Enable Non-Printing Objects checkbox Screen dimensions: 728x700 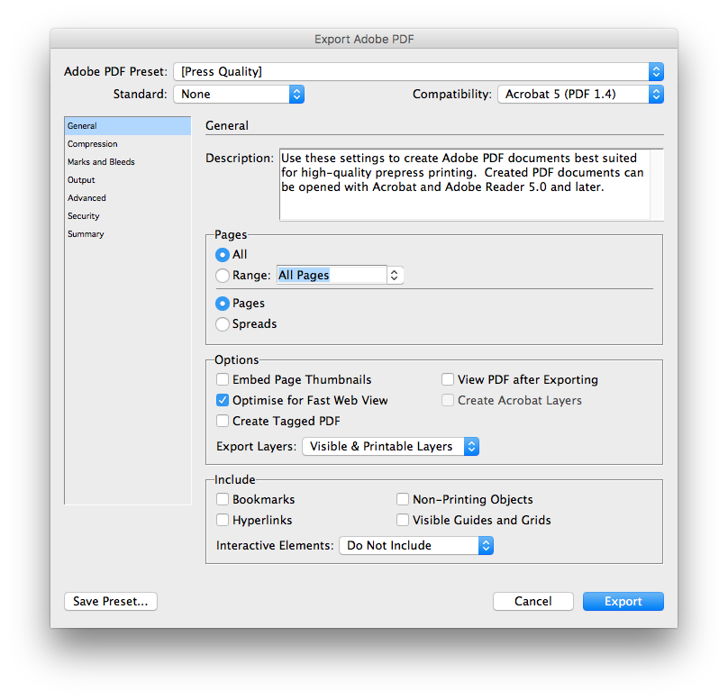click(x=403, y=499)
